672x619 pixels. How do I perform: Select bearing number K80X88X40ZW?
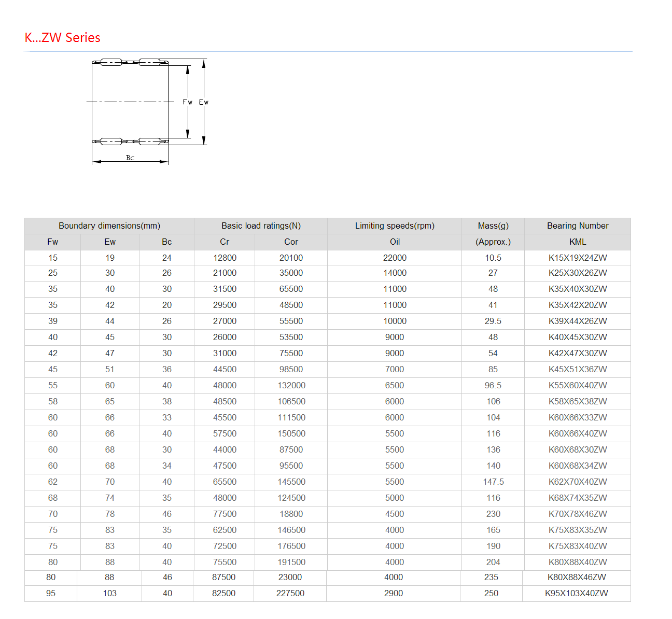point(578,562)
